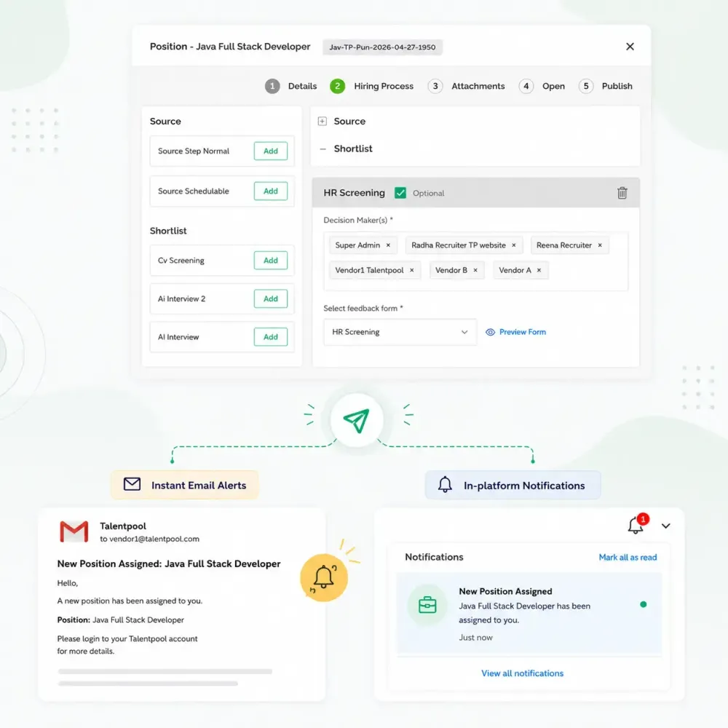Close the Java Full Stack Developer position dialog
The image size is (728, 728).
630,47
